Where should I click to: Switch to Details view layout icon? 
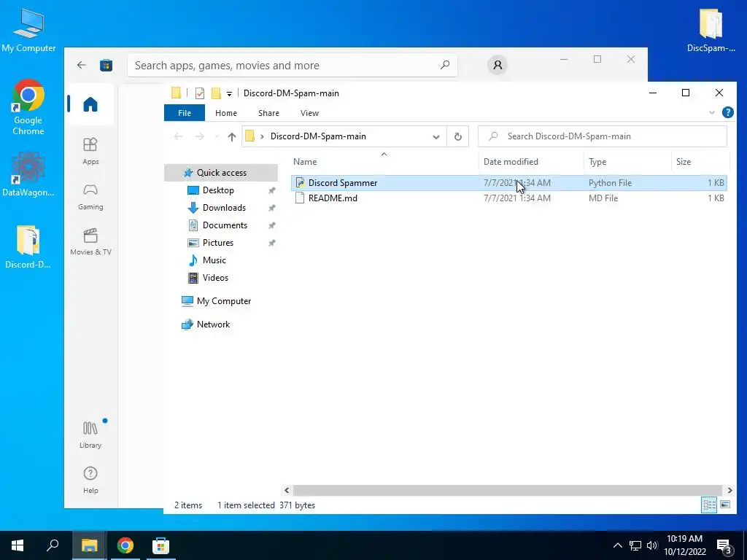(x=709, y=505)
